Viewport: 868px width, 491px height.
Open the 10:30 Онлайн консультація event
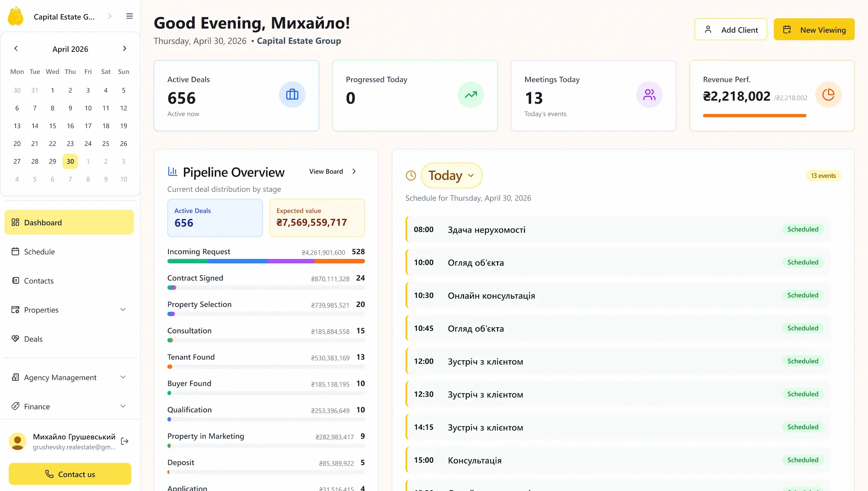pyautogui.click(x=618, y=295)
